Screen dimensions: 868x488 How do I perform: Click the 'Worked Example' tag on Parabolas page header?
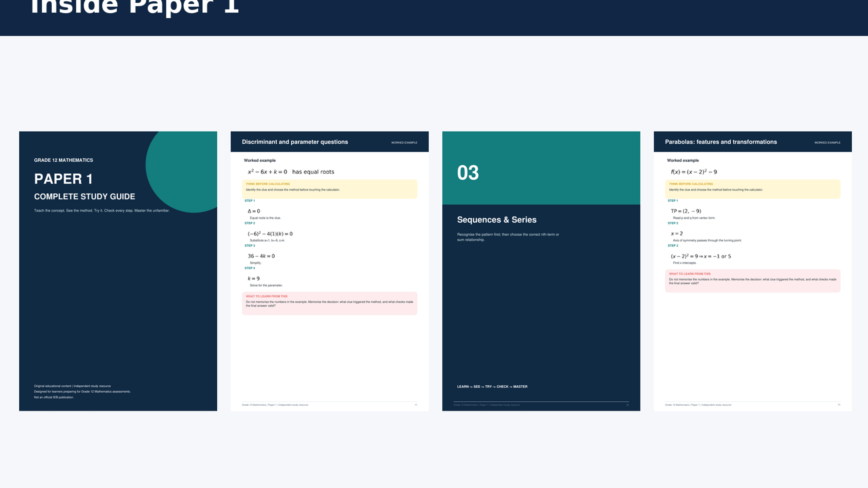point(827,143)
